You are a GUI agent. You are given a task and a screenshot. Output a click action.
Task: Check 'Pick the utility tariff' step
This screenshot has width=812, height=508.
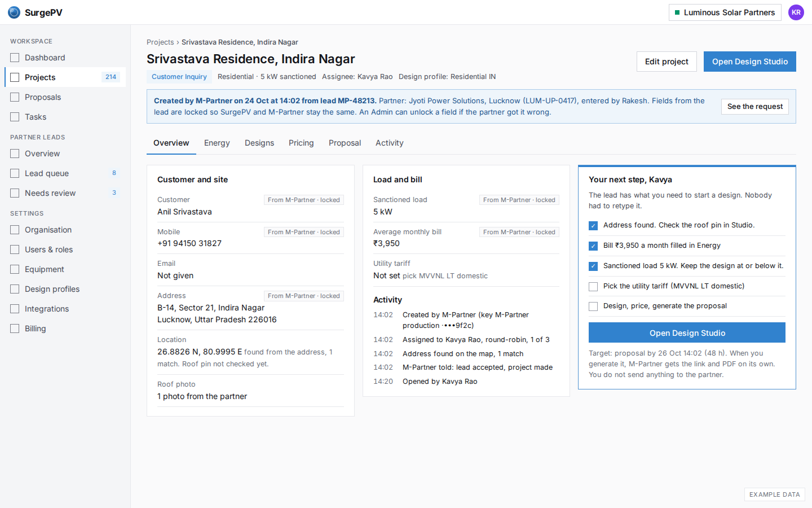[x=593, y=287]
